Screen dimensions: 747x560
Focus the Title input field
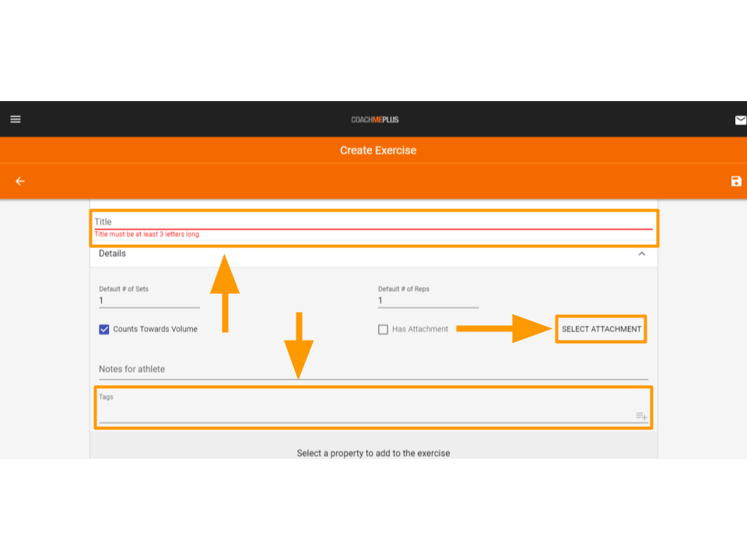point(373,222)
